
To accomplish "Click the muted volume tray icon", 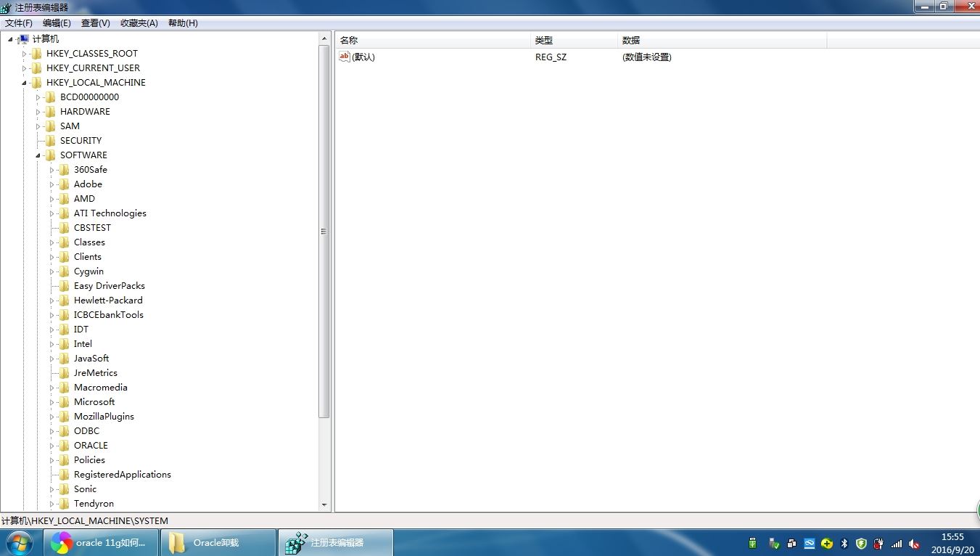I will 914,543.
